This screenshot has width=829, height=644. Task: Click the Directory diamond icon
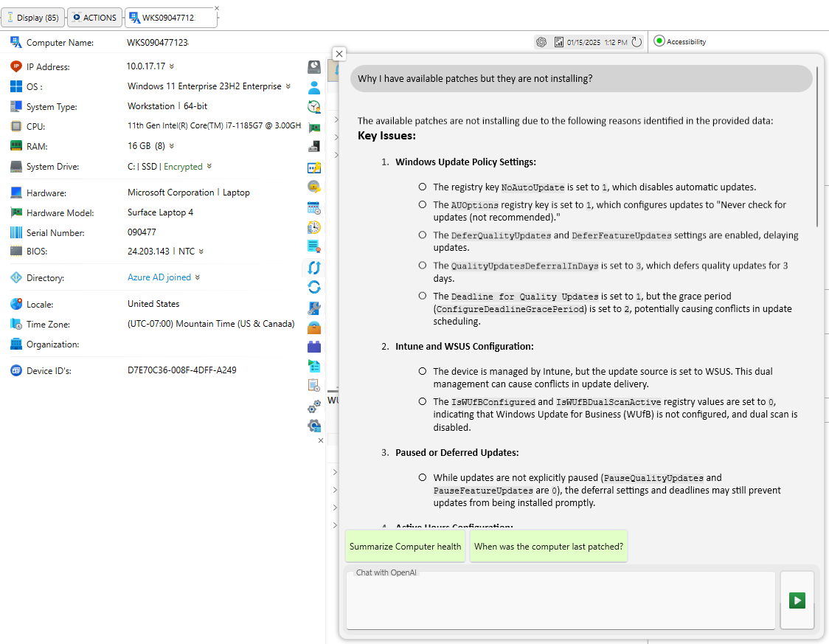tap(16, 277)
